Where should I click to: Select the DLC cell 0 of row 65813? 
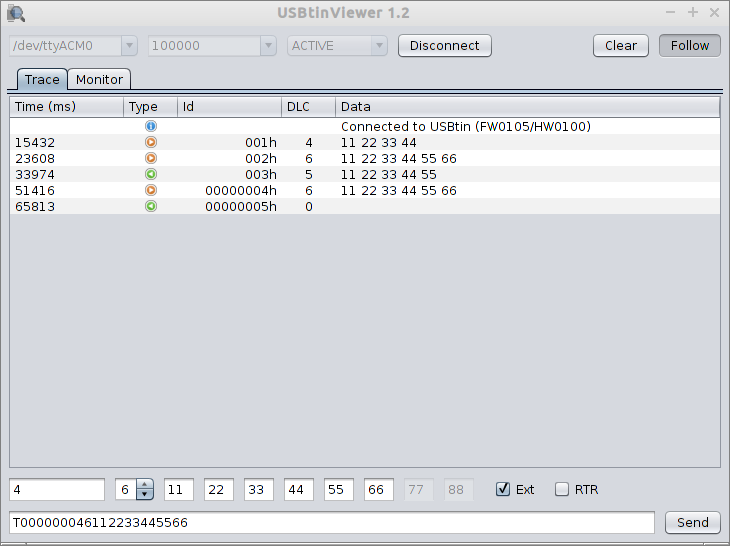coord(309,206)
